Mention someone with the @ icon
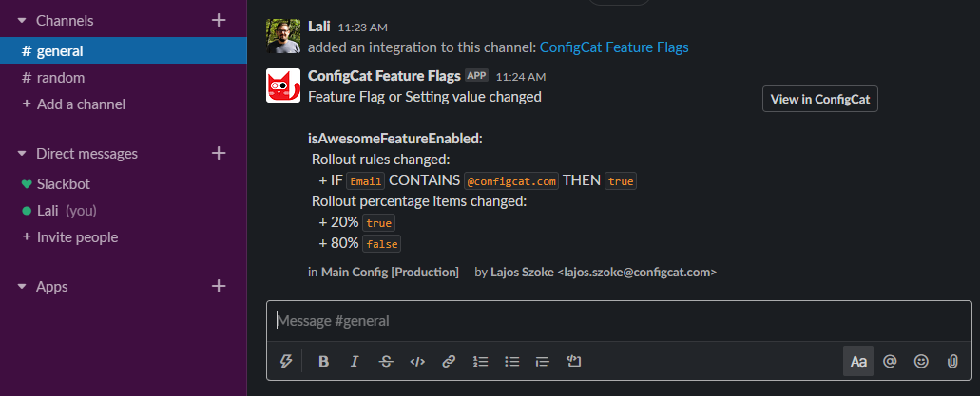Image resolution: width=980 pixels, height=396 pixels. point(890,361)
